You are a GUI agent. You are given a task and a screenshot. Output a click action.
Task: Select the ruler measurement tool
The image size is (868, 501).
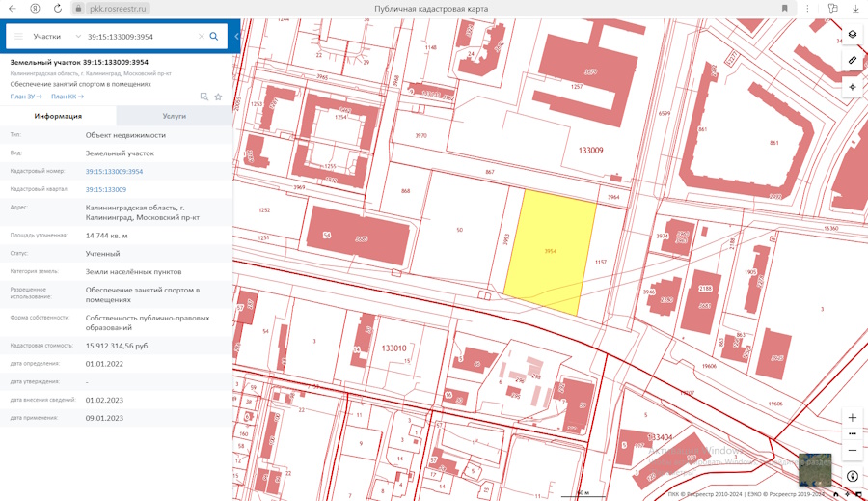pyautogui.click(x=853, y=61)
